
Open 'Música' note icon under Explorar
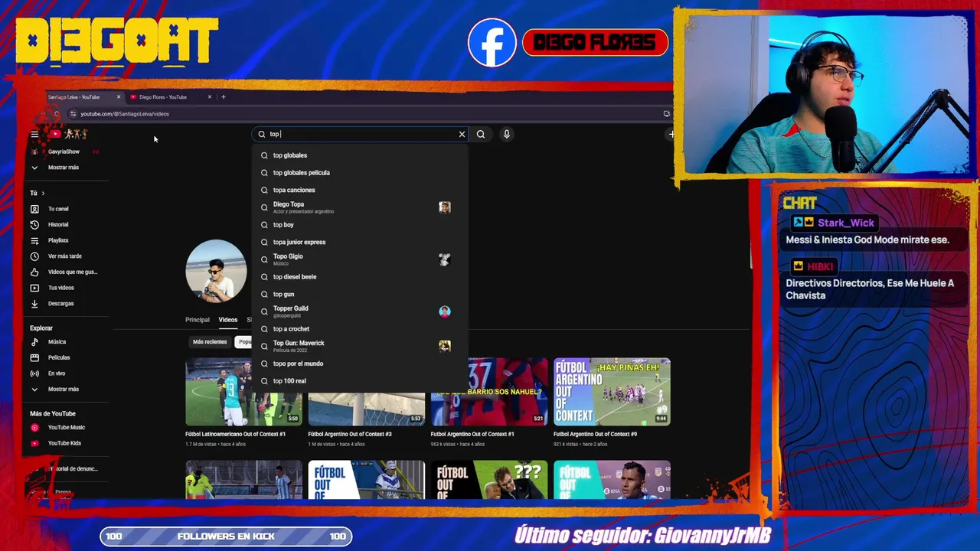tap(34, 342)
